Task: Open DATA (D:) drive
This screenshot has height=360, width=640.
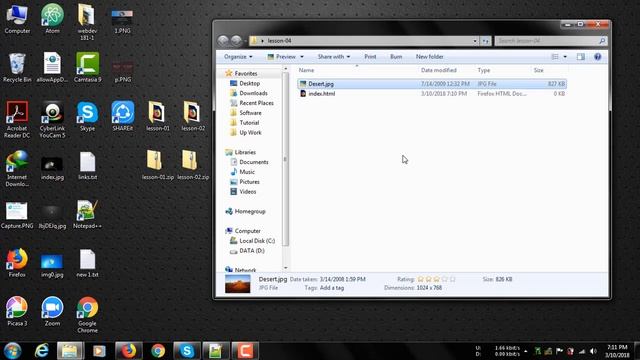Action: click(251, 251)
